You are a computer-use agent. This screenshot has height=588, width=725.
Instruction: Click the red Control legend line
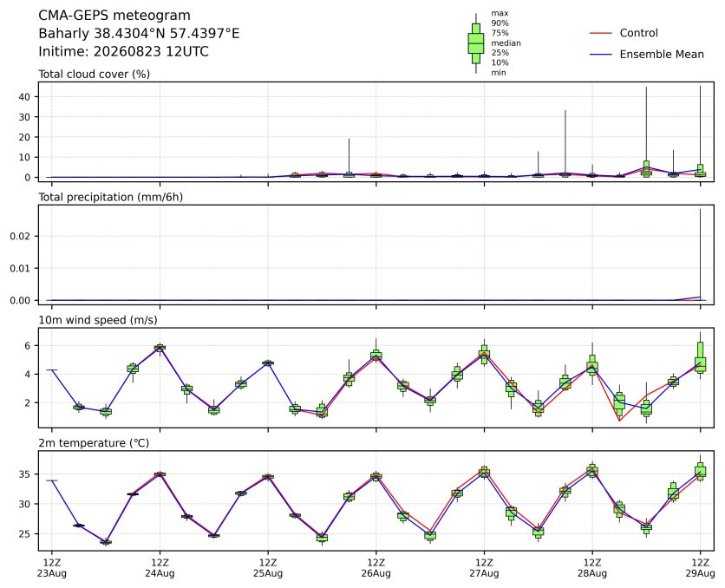click(601, 33)
